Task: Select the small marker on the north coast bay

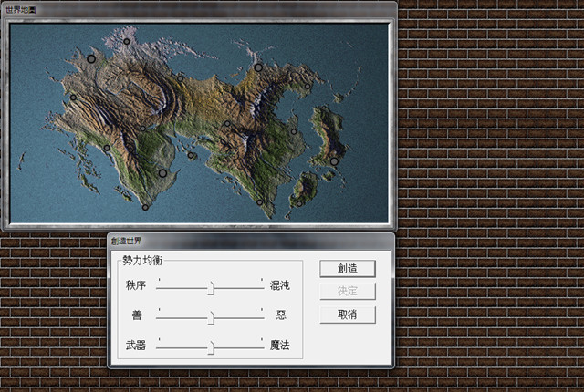Action: click(x=181, y=78)
